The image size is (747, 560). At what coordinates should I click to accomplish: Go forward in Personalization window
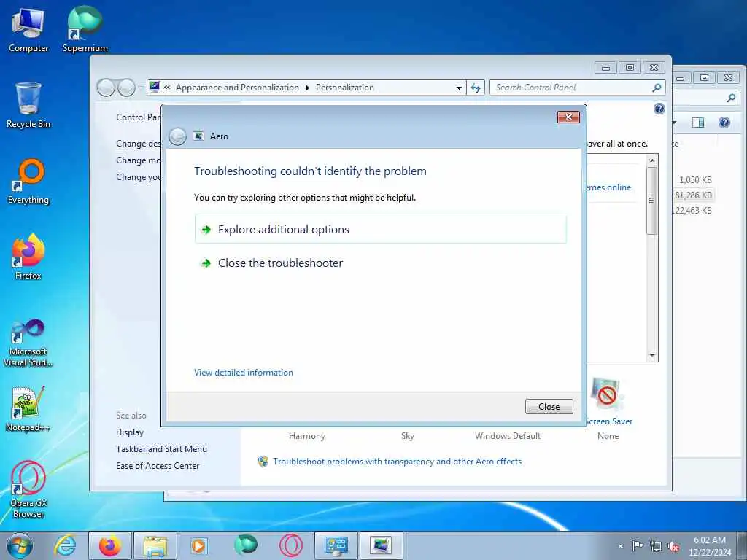pos(126,87)
